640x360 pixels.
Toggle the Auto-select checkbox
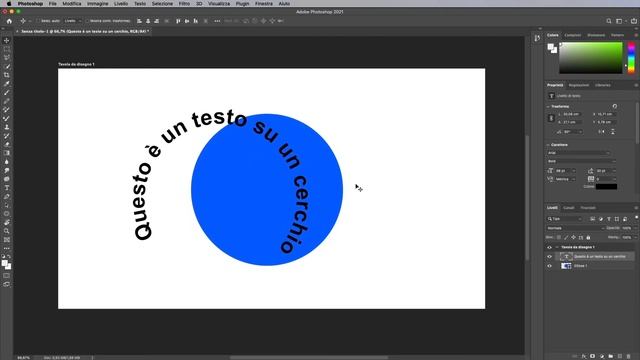(x=38, y=21)
